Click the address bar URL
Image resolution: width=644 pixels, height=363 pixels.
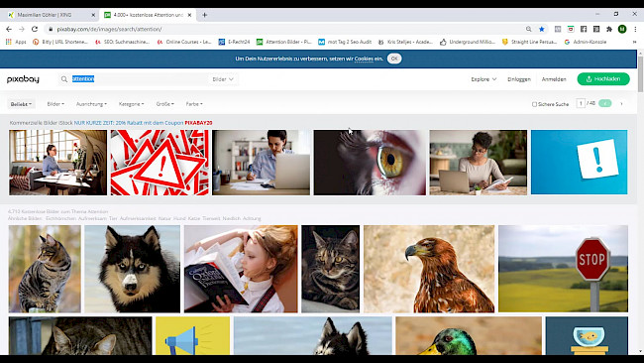[x=109, y=29]
